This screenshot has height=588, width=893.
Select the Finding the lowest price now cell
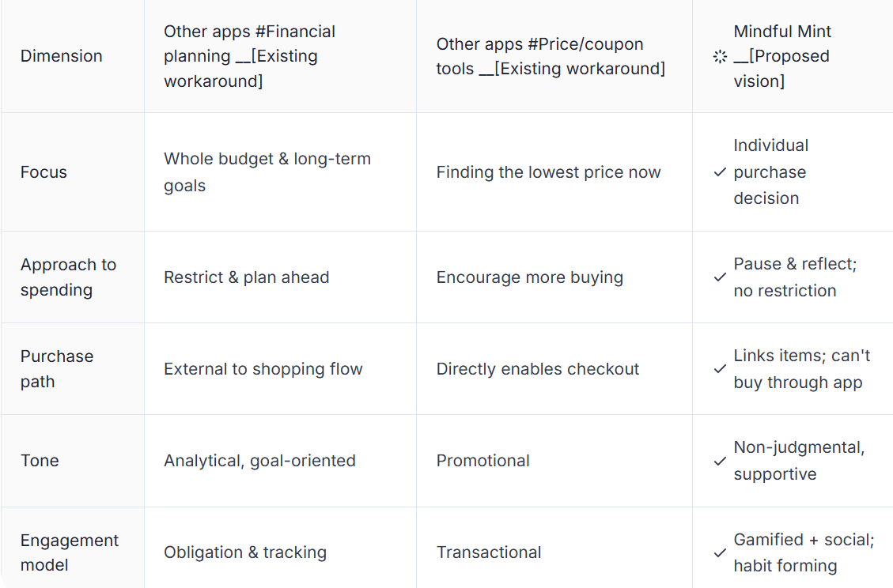coord(554,172)
